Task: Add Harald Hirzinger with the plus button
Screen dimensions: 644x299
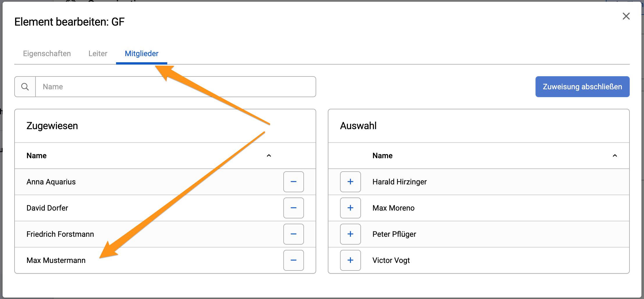Action: [351, 182]
